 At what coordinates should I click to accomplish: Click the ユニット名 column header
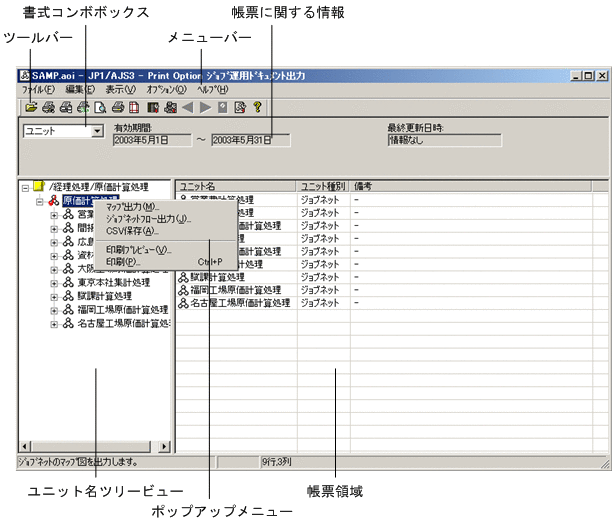[236, 186]
